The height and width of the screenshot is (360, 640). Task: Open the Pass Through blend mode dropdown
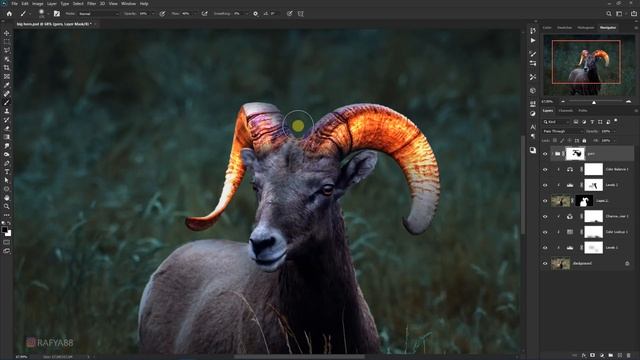(563, 131)
